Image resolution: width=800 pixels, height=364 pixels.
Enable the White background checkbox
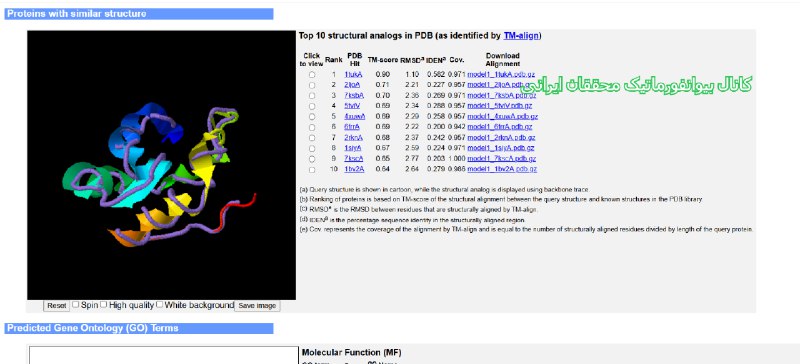tap(159, 304)
